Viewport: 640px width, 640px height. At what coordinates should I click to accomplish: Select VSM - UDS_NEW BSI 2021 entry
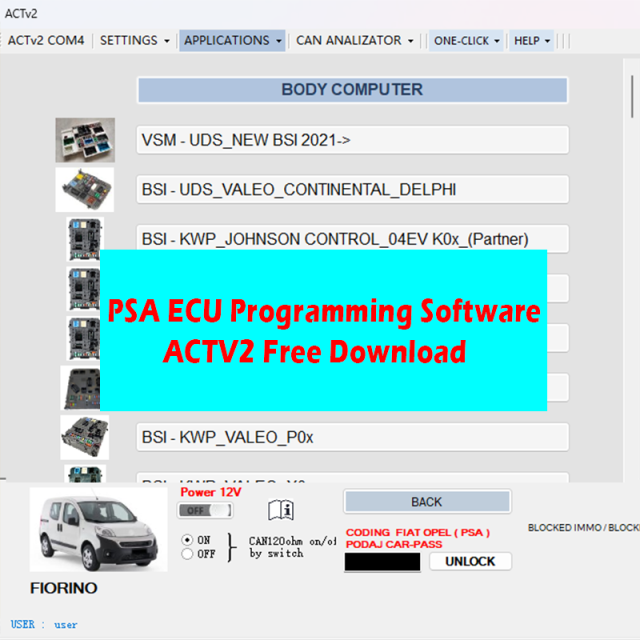pos(352,140)
